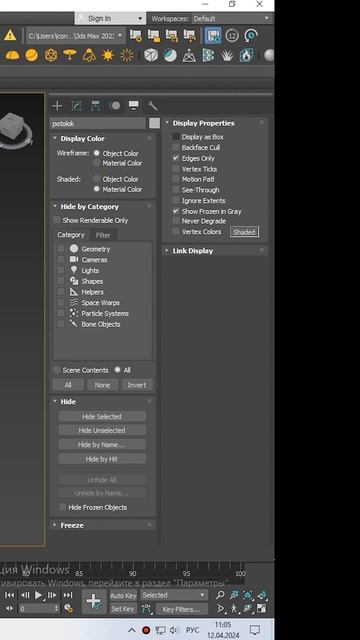Open the Create tab with plus icon
Screen dimensions: 360x640
point(57,106)
